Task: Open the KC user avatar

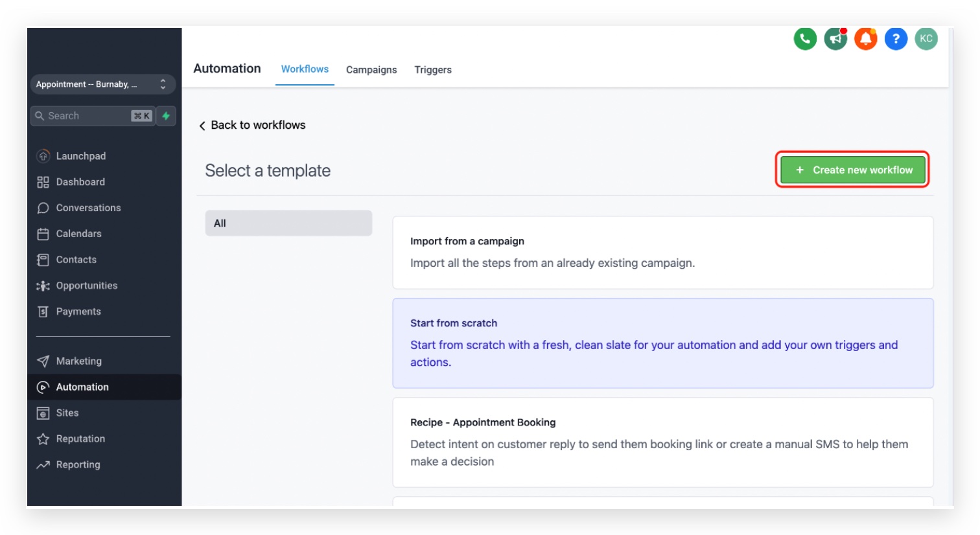Action: (926, 39)
